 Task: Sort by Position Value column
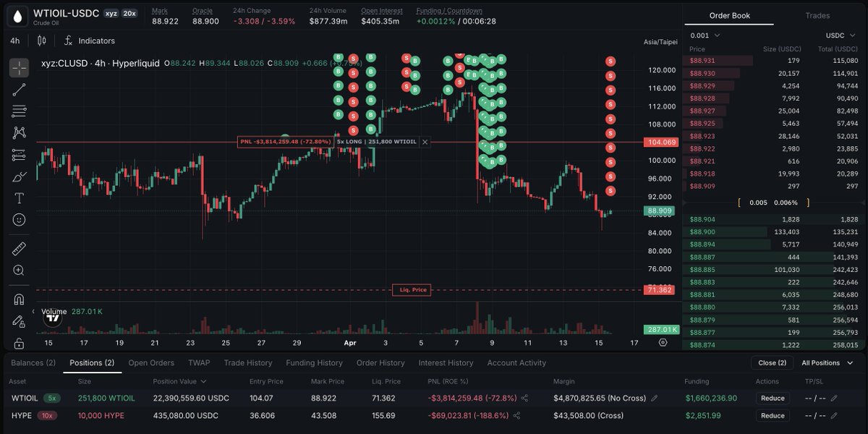point(180,380)
